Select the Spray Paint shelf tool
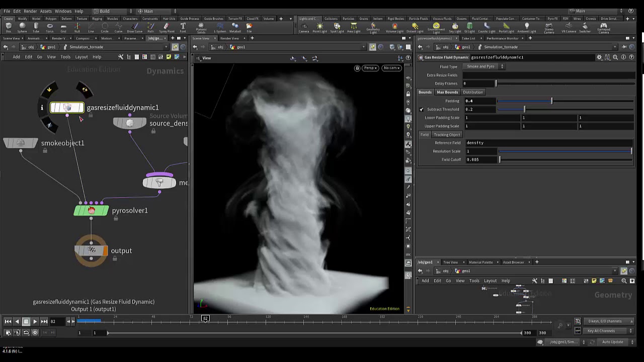The width and height of the screenshot is (644, 362). click(x=166, y=28)
